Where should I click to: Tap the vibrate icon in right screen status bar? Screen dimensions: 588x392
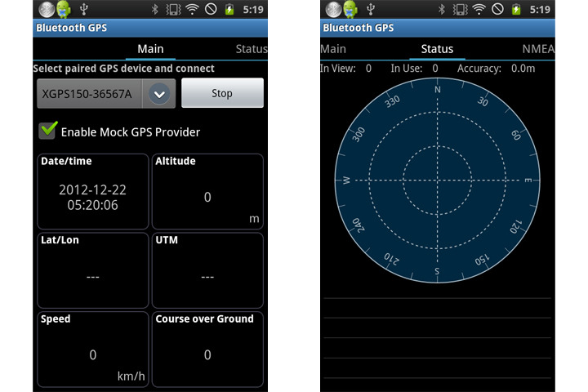pyautogui.click(x=460, y=9)
